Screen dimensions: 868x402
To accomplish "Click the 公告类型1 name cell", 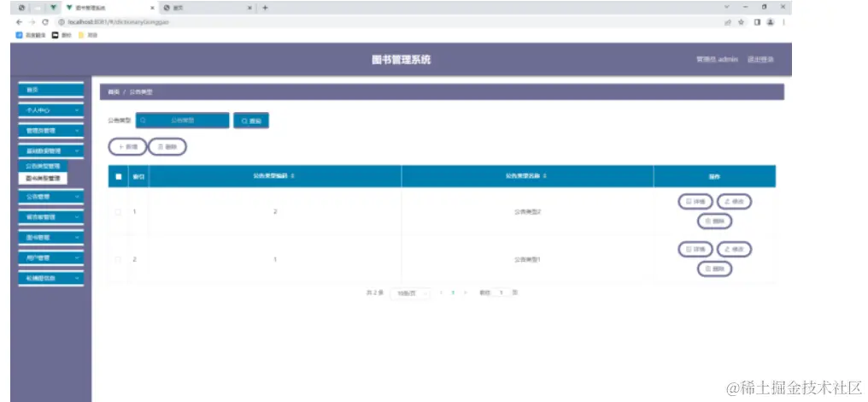I will (x=528, y=259).
